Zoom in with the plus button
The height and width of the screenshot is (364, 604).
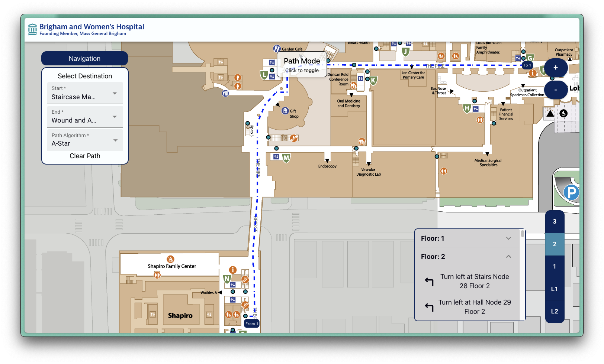click(556, 68)
